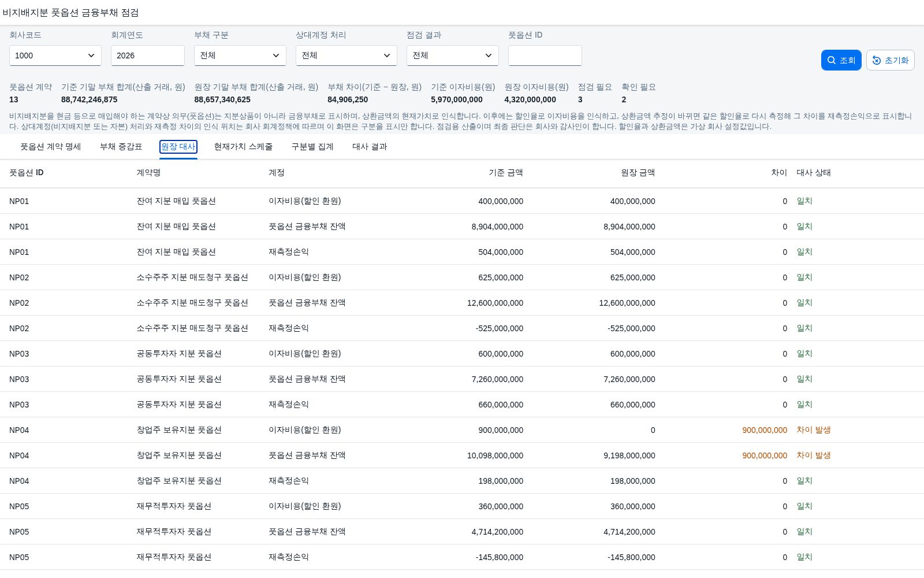Click 풋옵션 금융부채 잔액 account in NP02 row
This screenshot has height=578, width=924.
point(307,303)
